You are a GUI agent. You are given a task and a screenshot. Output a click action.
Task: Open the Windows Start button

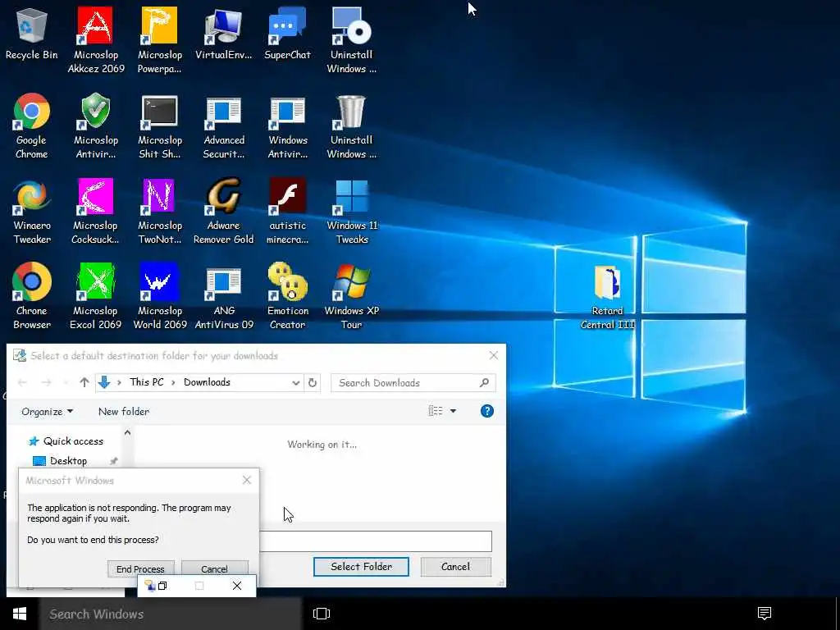pos(20,614)
